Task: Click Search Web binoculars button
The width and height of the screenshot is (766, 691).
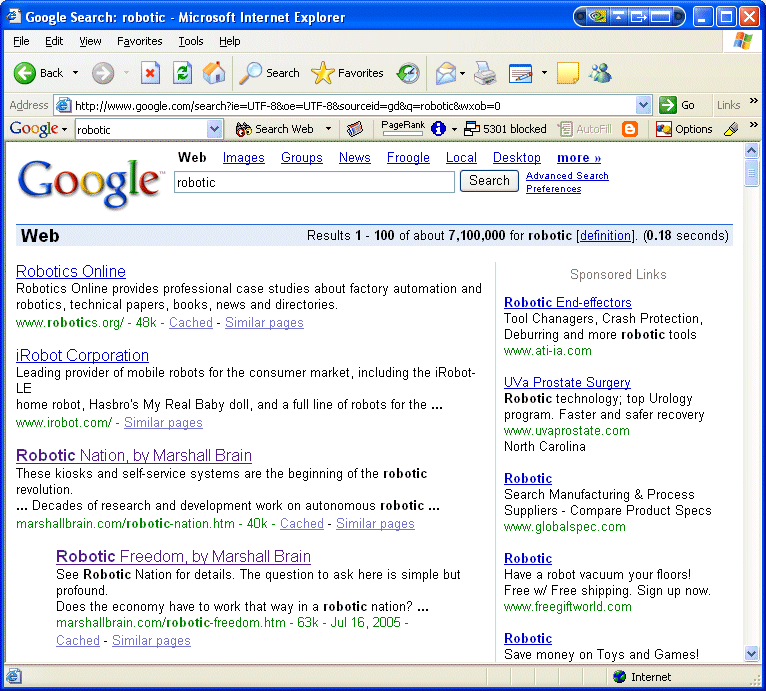Action: coord(275,129)
